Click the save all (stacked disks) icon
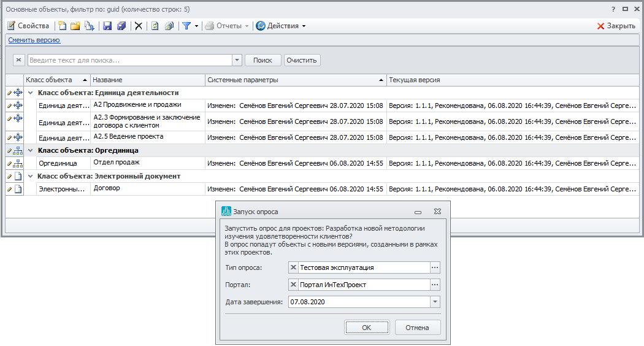This screenshot has height=346, width=644. [121, 26]
